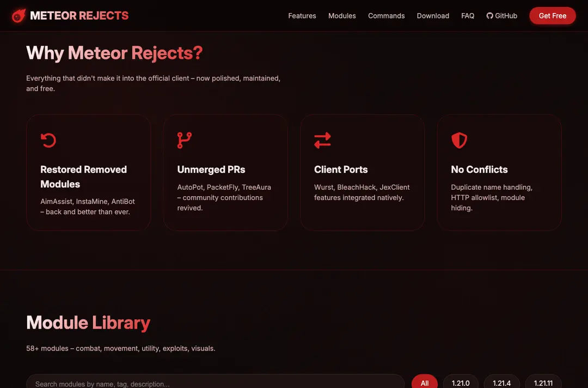Image resolution: width=588 pixels, height=388 pixels.
Task: Click the '58+ modules – combat, movement' text
Action: click(x=121, y=348)
